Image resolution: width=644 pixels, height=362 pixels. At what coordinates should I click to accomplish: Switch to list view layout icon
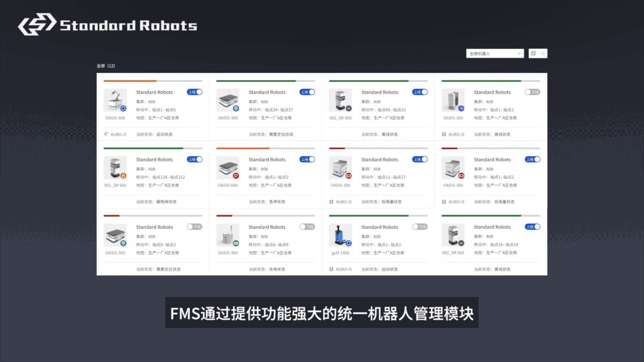[543, 54]
